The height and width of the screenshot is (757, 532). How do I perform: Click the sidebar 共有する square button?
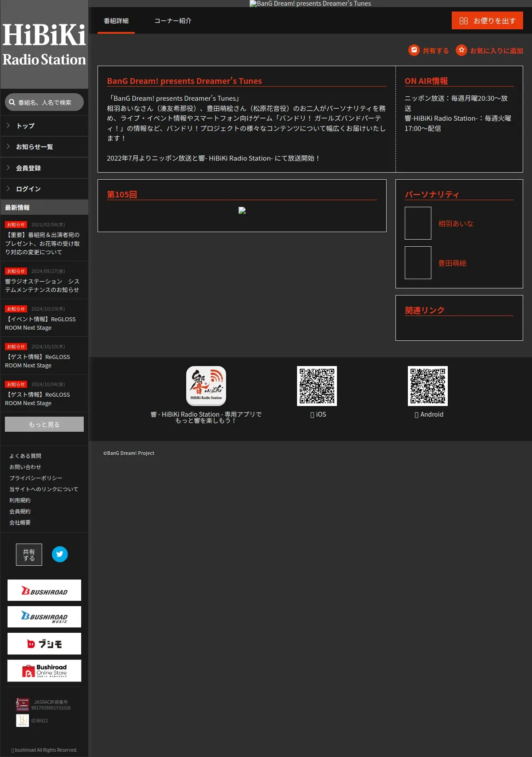tap(29, 555)
